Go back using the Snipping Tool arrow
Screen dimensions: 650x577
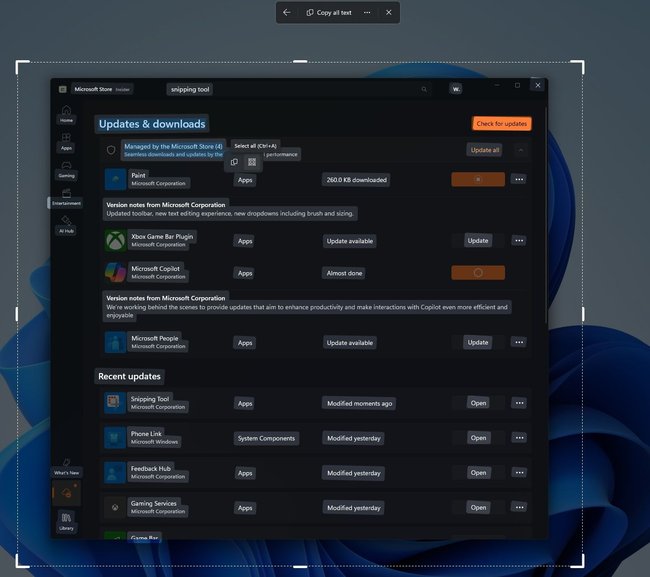(x=286, y=12)
